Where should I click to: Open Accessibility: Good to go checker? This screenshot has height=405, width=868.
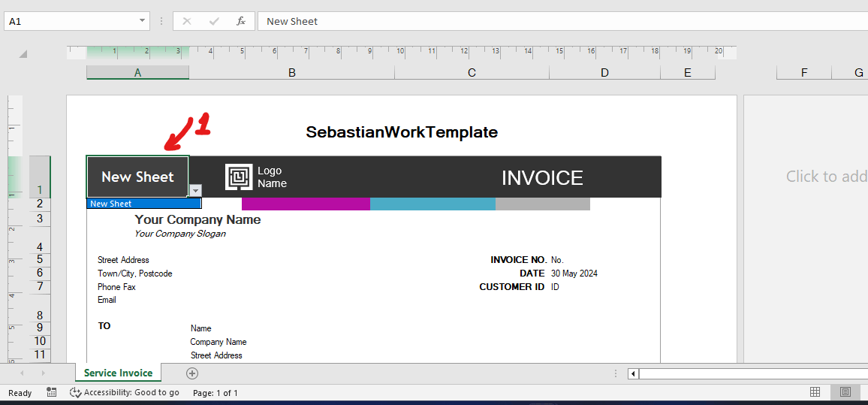point(125,393)
